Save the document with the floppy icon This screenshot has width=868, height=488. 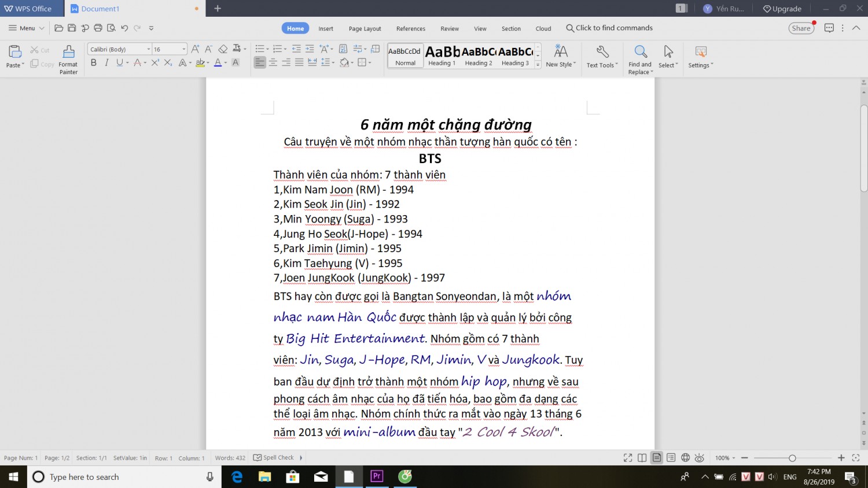(x=72, y=28)
